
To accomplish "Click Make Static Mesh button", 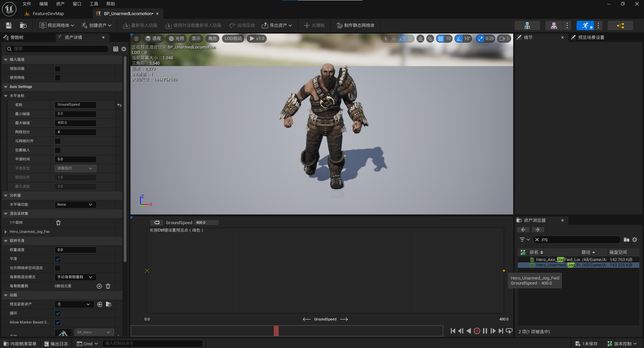I will click(x=356, y=26).
